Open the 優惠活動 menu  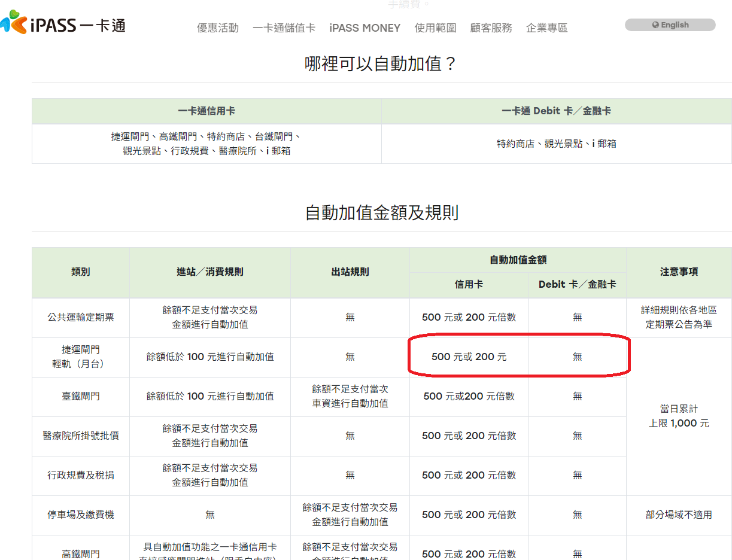(x=218, y=28)
